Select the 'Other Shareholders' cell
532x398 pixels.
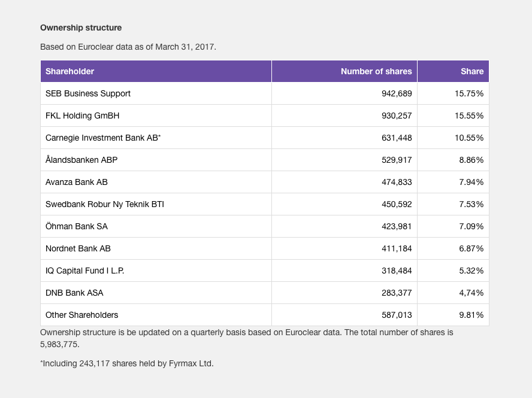[x=156, y=315]
